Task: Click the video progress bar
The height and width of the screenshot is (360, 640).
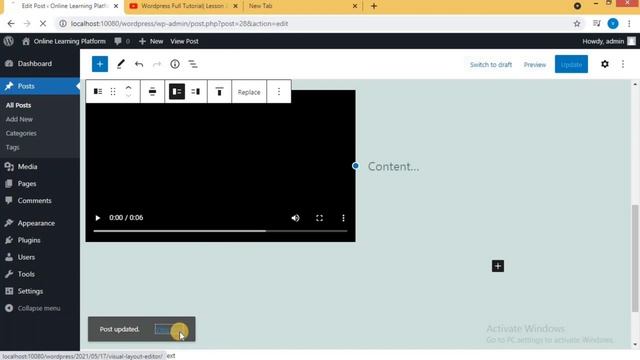Action: (220, 231)
